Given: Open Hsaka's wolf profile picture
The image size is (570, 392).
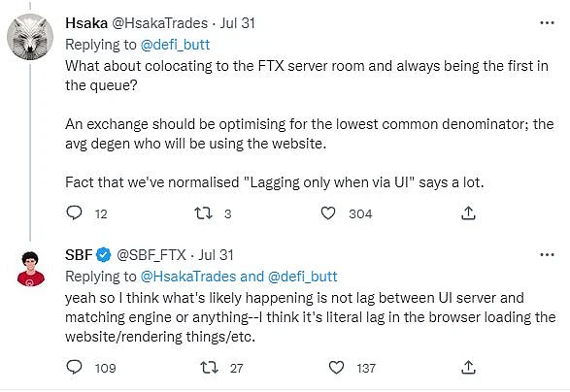Looking at the screenshot, I should [x=30, y=37].
